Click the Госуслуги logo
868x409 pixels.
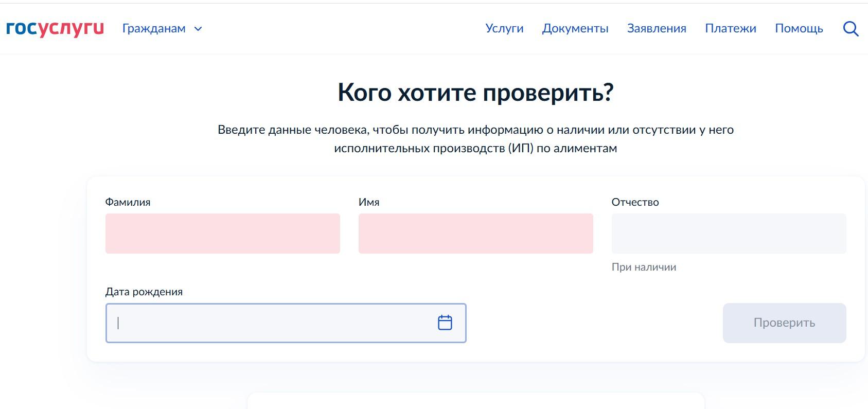[55, 28]
